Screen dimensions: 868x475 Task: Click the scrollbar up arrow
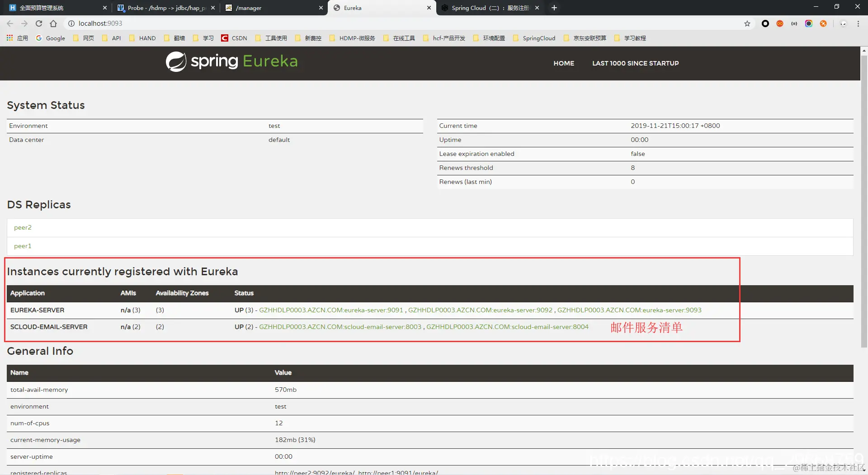point(864,50)
